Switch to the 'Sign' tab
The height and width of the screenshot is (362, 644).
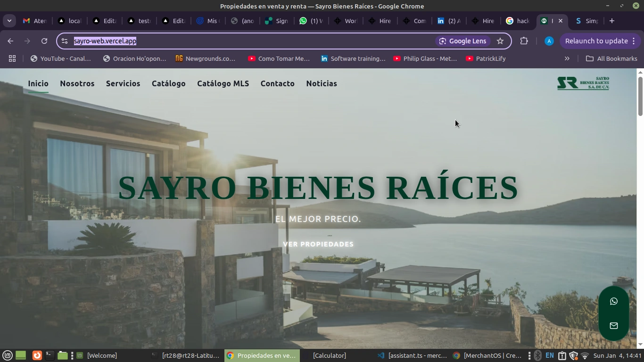[x=276, y=21]
